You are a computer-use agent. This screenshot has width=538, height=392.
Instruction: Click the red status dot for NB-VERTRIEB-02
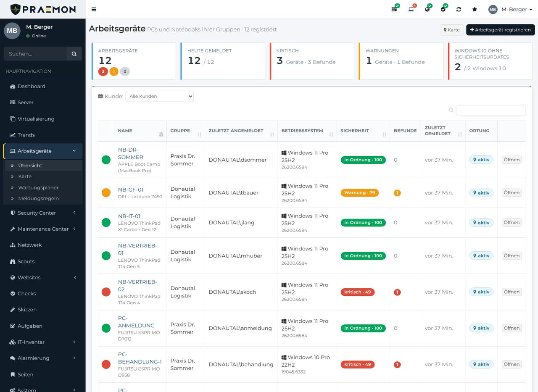tap(106, 292)
